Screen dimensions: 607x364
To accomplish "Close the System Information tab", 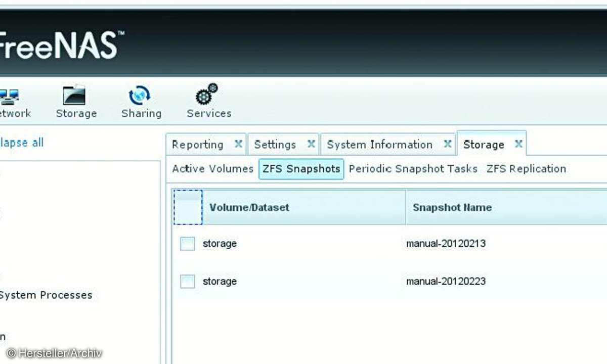I will pos(448,144).
